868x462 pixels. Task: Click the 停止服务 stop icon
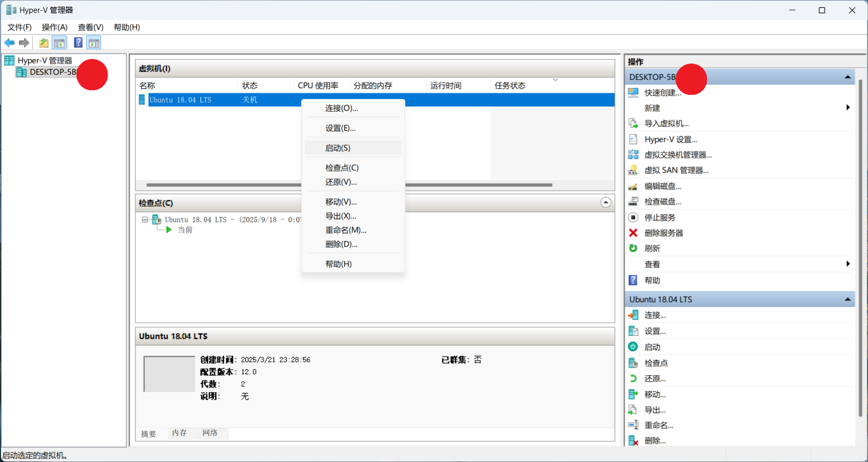[x=633, y=217]
